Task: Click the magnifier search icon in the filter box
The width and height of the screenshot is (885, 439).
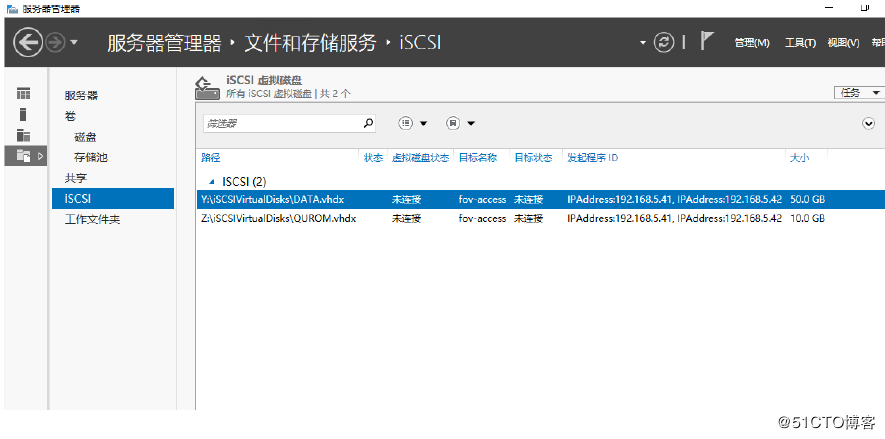Action: [368, 122]
